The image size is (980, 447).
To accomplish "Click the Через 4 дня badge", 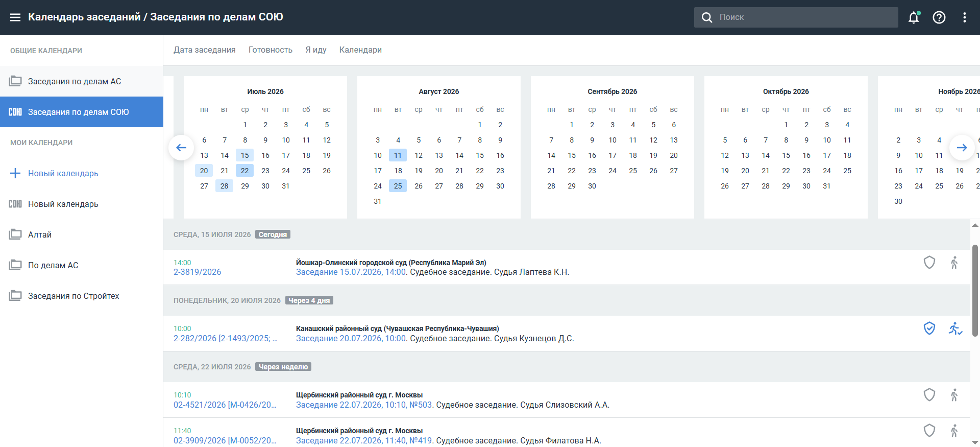I will click(x=309, y=300).
